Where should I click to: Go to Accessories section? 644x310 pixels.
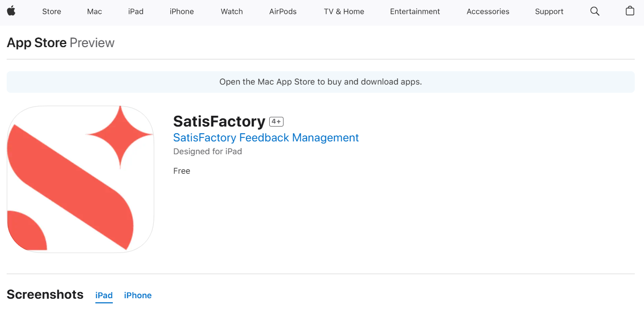click(x=488, y=11)
